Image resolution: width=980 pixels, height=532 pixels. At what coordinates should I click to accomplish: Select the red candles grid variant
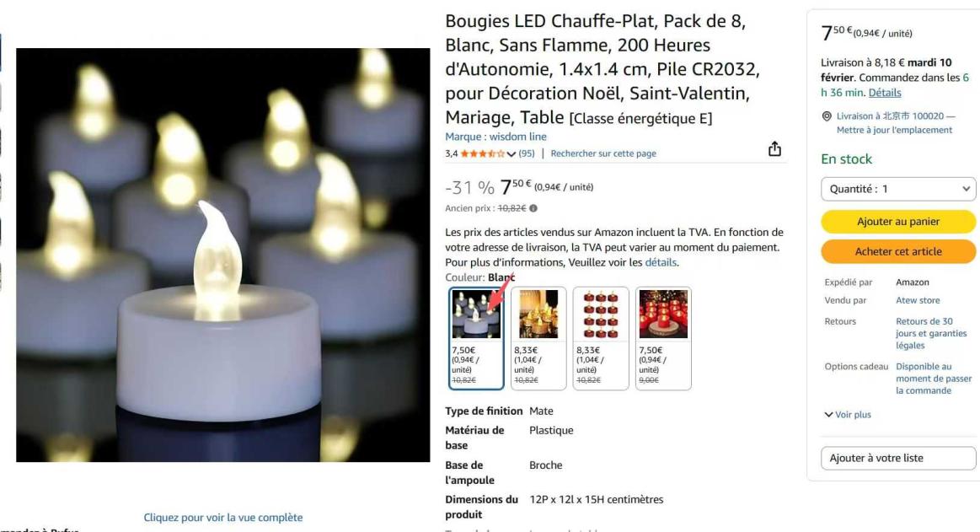[x=601, y=338]
